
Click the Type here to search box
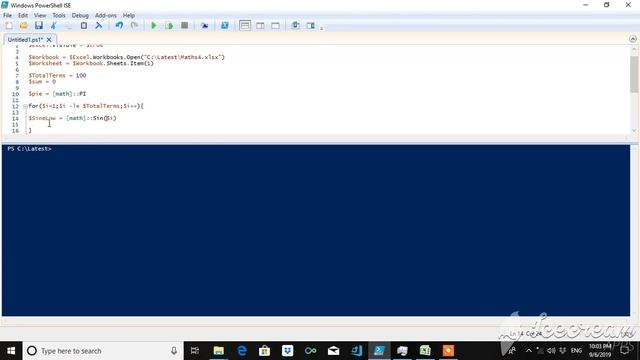pos(103,351)
